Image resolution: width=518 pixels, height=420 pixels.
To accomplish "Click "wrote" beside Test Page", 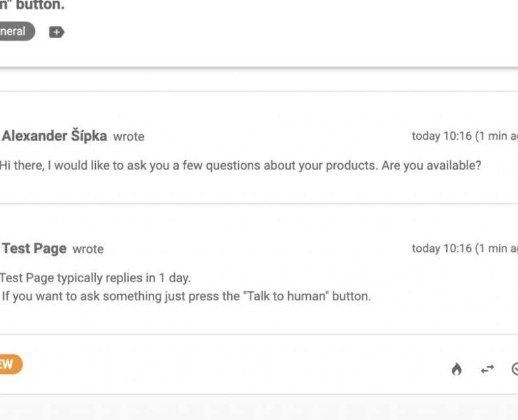I will [x=88, y=249].
